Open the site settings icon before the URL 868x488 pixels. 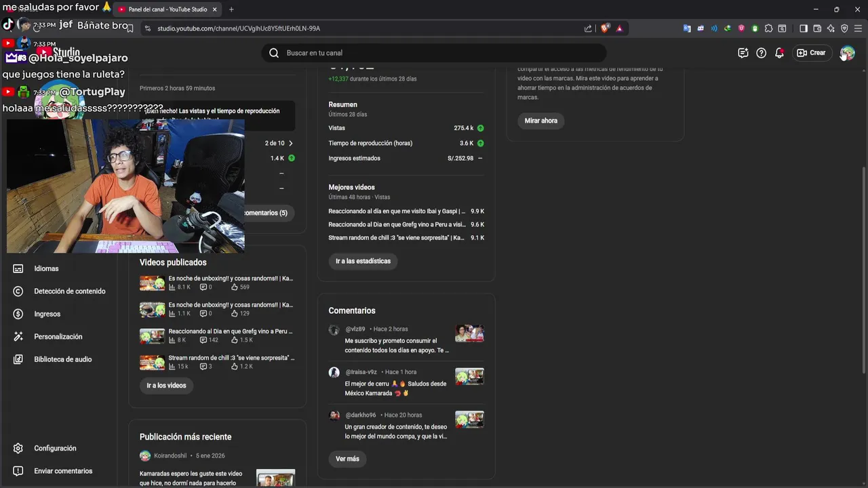pyautogui.click(x=147, y=28)
